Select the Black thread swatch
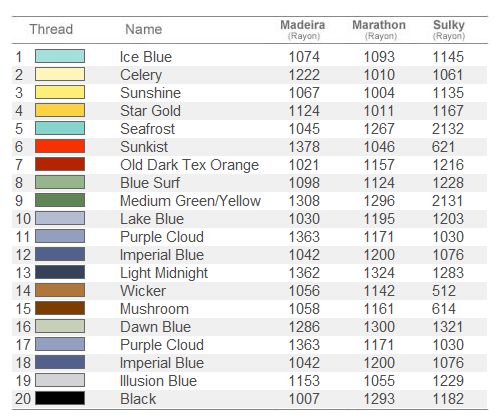The height and width of the screenshot is (420, 500). pos(60,398)
